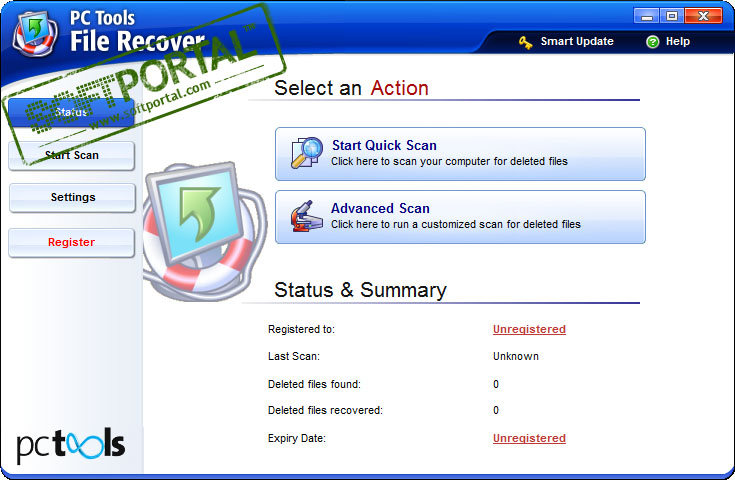Open the red Register sidebar tab
Viewport: 735px width, 480px height.
[71, 242]
